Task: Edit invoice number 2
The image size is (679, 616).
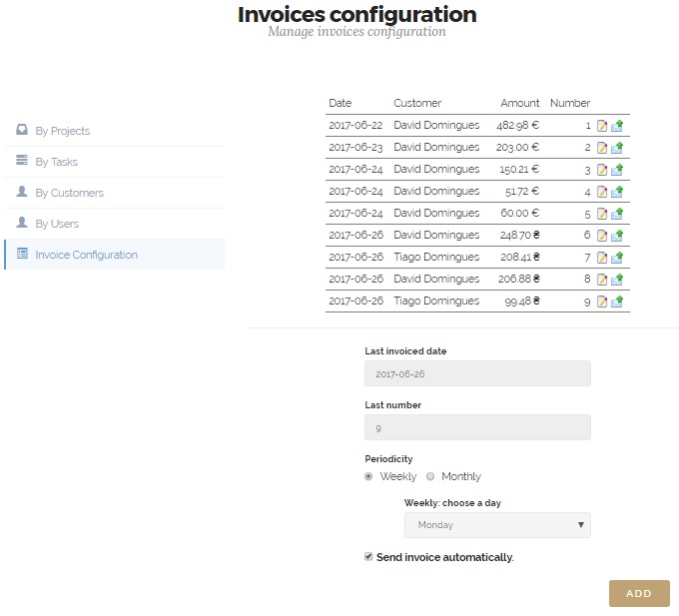Action: tap(602, 148)
